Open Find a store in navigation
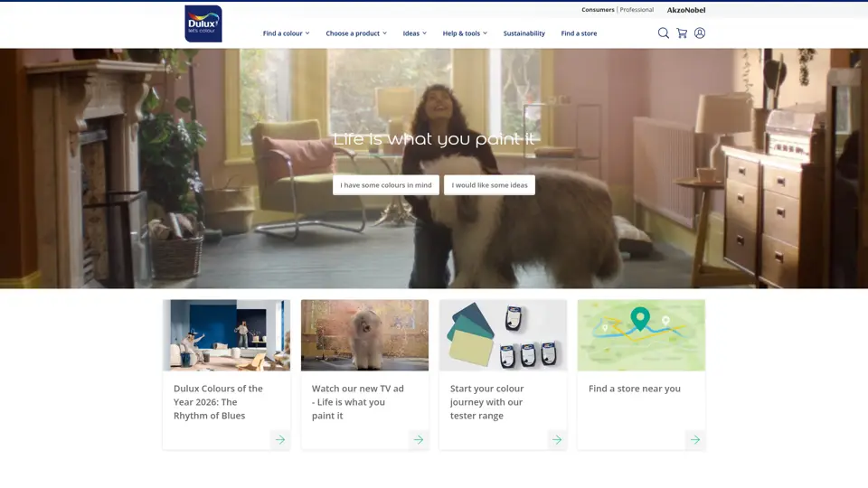 (x=579, y=33)
